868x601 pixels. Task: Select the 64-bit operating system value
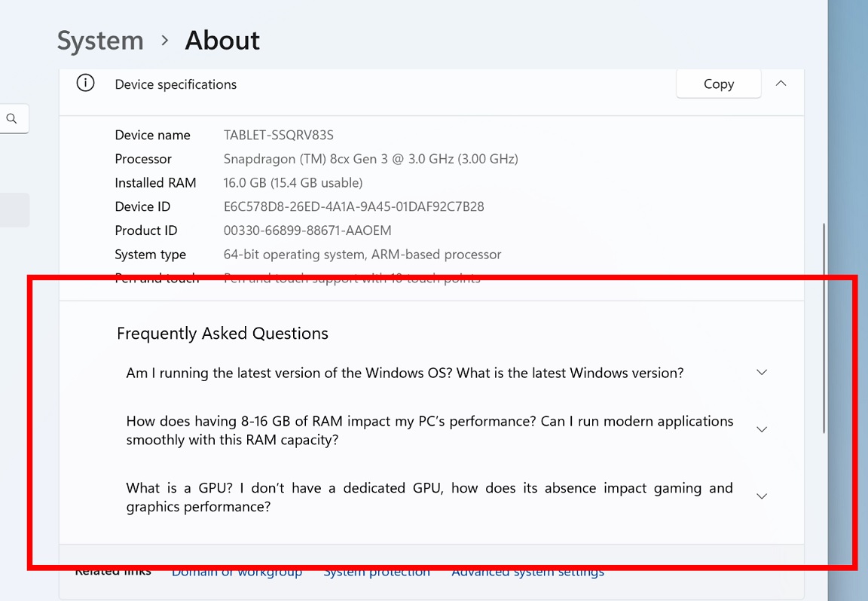[362, 255]
